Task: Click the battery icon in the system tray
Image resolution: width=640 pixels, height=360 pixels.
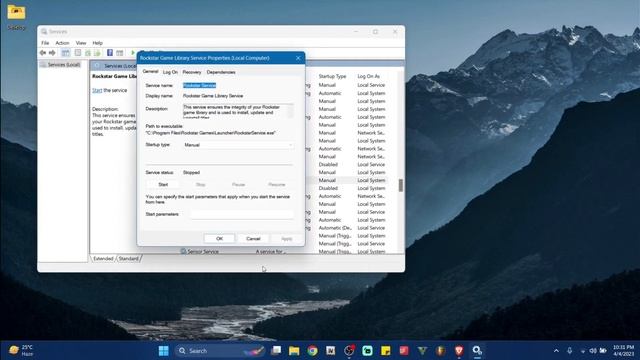Action: (x=603, y=351)
